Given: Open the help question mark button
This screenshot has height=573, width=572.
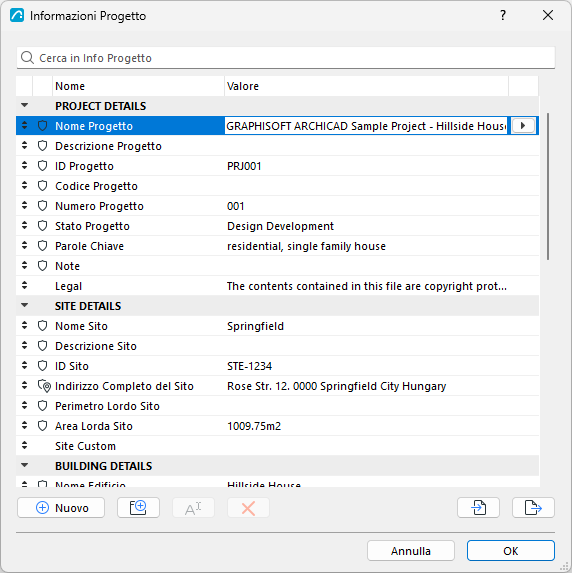Looking at the screenshot, I should 503,15.
